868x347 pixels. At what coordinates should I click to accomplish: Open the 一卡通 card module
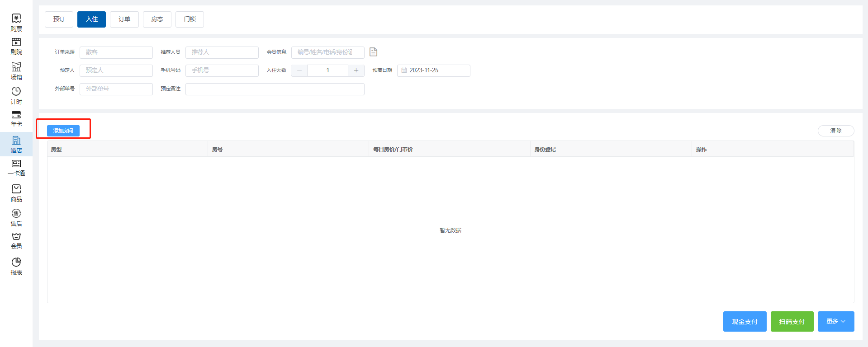click(x=16, y=168)
